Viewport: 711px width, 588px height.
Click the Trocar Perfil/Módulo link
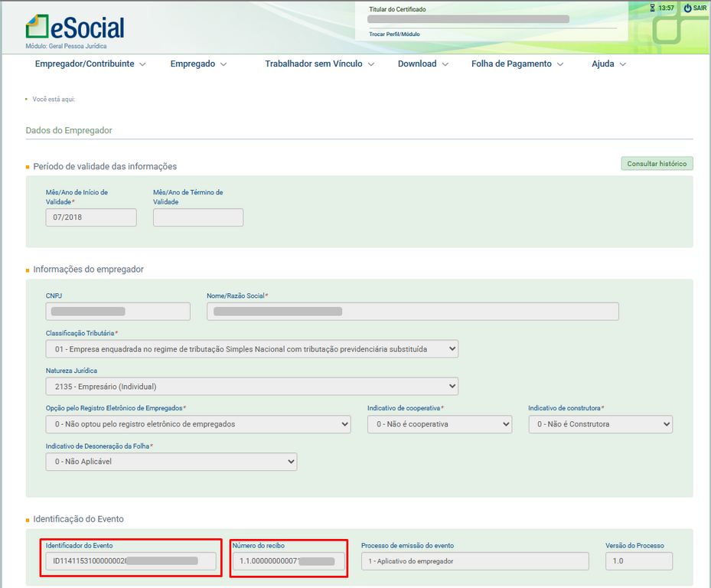[x=394, y=34]
